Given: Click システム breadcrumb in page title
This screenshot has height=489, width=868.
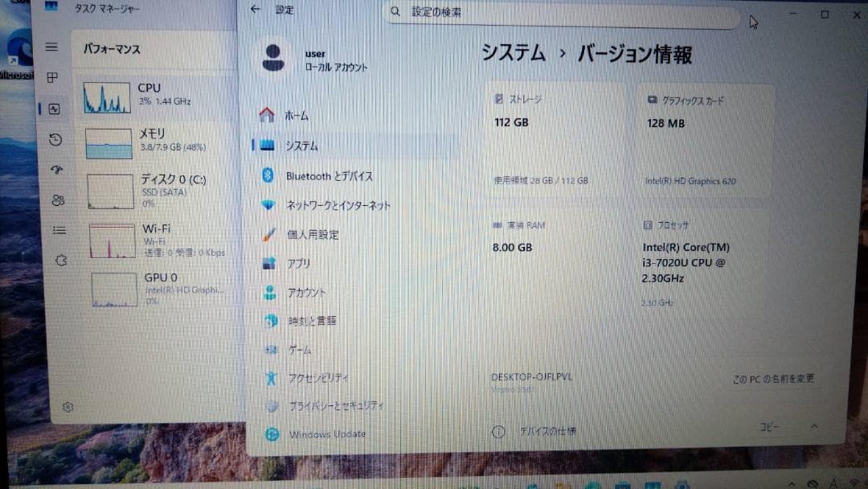Looking at the screenshot, I should (x=514, y=53).
